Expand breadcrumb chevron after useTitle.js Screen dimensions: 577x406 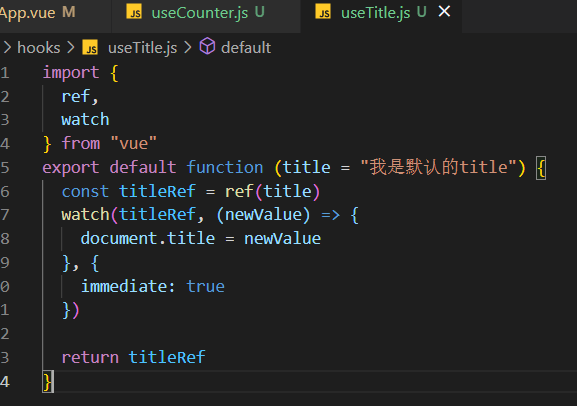(x=188, y=47)
